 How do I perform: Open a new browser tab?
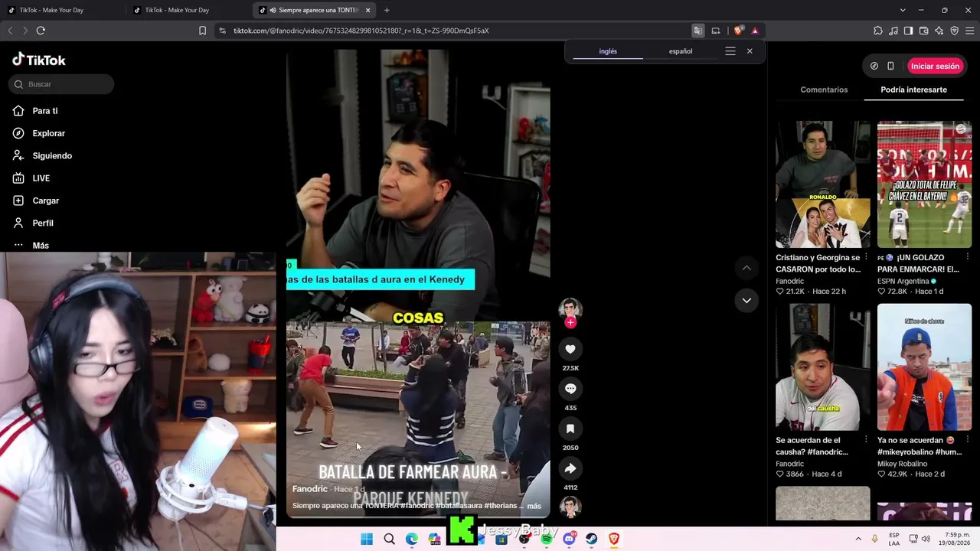pos(387,10)
